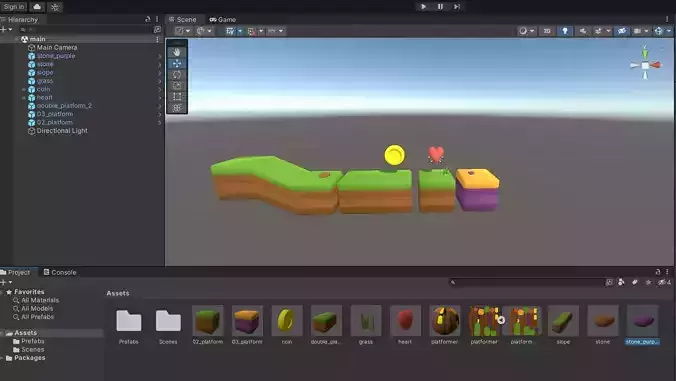Open the create plus dropdown in Project

tap(6, 282)
